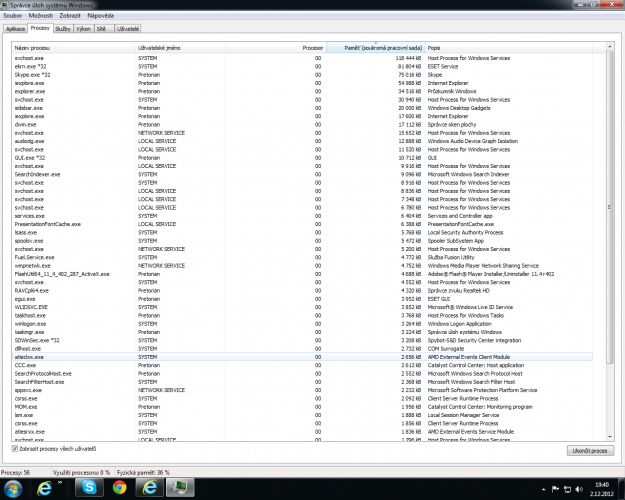Open the network tray icon
This screenshot has height=500, width=625.
[x=568, y=489]
